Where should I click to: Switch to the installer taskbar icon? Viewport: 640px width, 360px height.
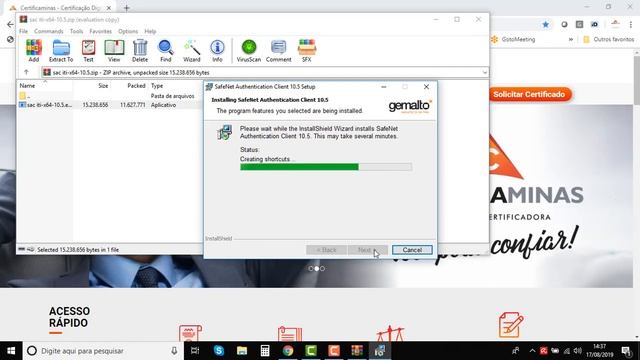(380, 351)
